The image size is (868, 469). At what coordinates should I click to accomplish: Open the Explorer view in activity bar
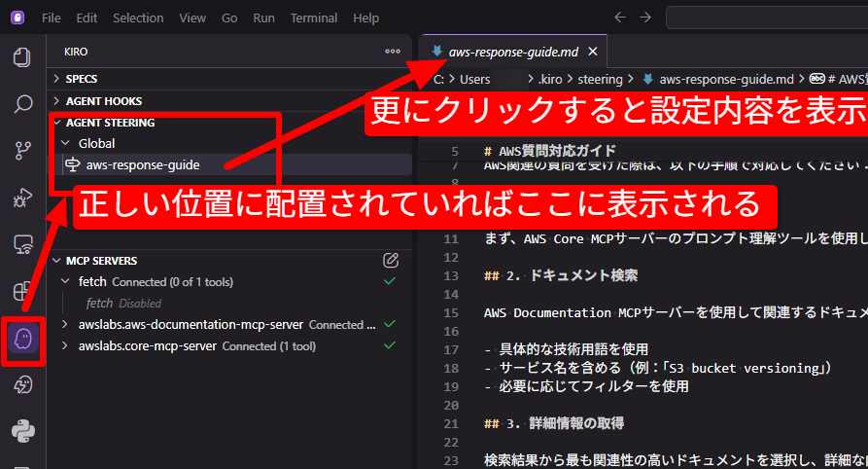pos(22,57)
